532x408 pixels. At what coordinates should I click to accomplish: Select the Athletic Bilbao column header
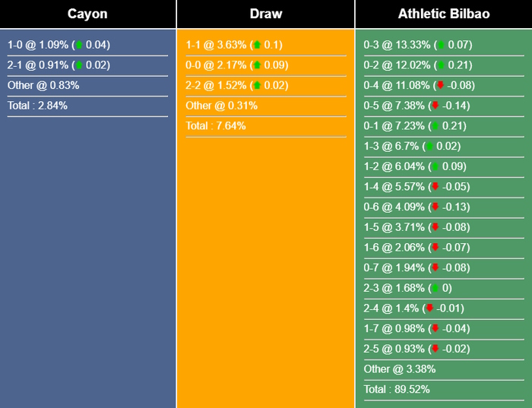[x=443, y=14]
